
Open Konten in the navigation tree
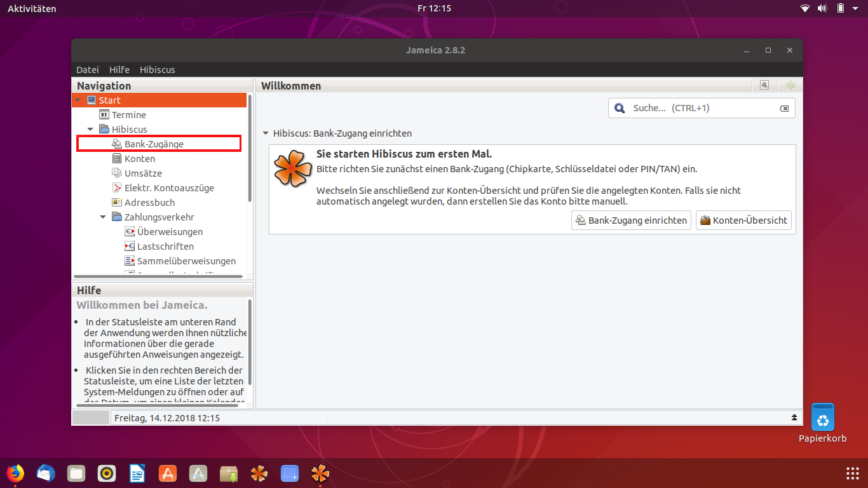coord(133,159)
